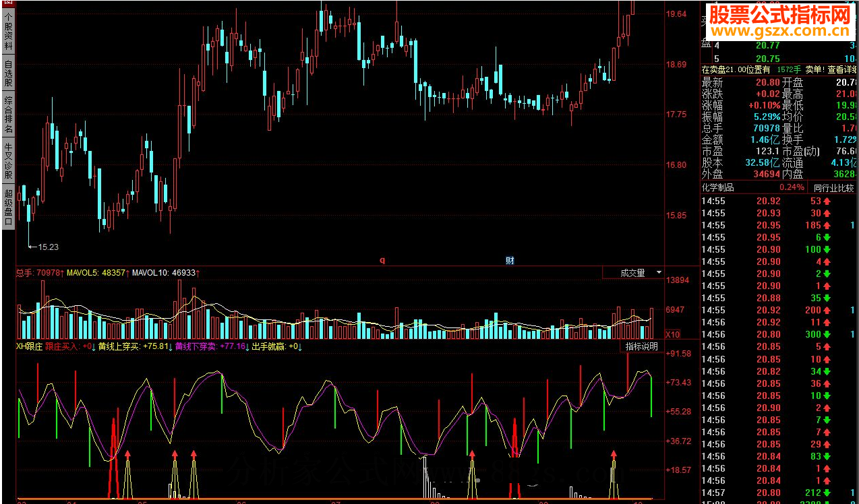Select the 涨幅 +0.10% value

pos(764,105)
